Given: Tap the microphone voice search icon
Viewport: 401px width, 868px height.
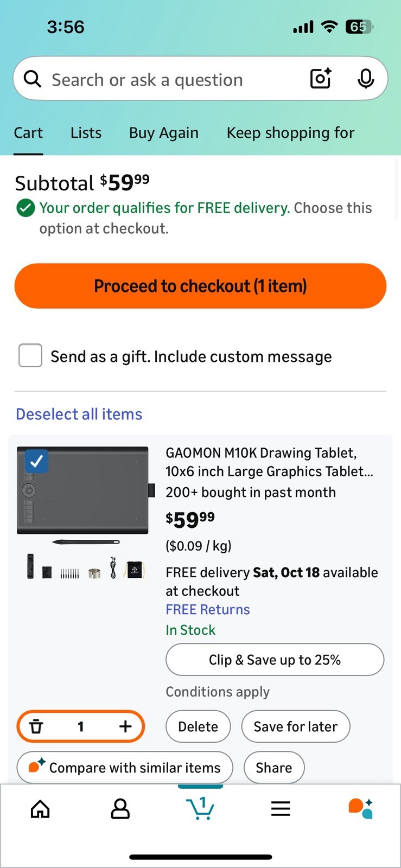Looking at the screenshot, I should tap(366, 79).
